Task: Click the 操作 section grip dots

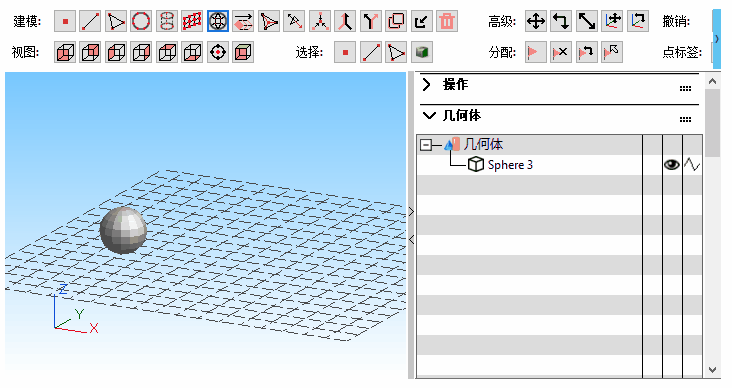Action: click(685, 88)
